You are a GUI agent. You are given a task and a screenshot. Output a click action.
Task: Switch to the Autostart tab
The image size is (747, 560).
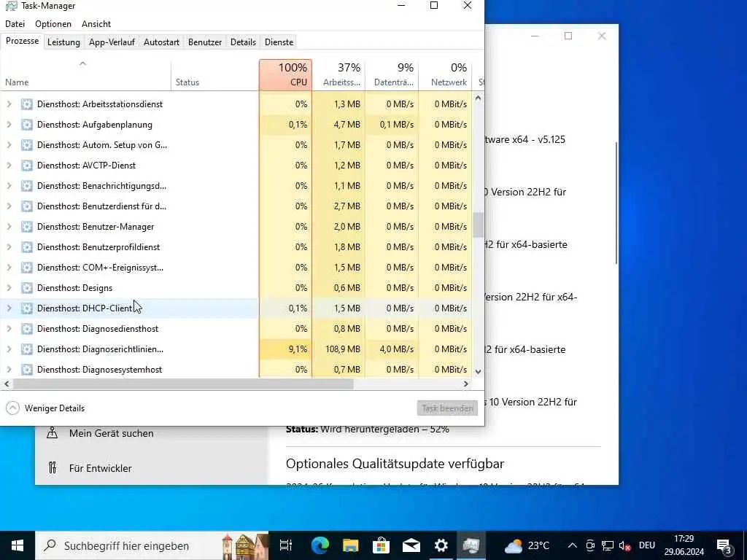pos(161,42)
